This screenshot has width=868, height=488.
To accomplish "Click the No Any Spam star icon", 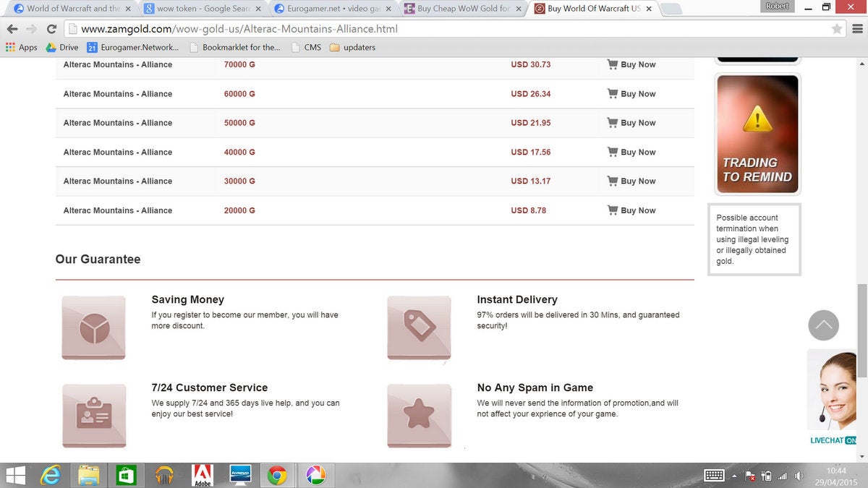I will [x=419, y=415].
